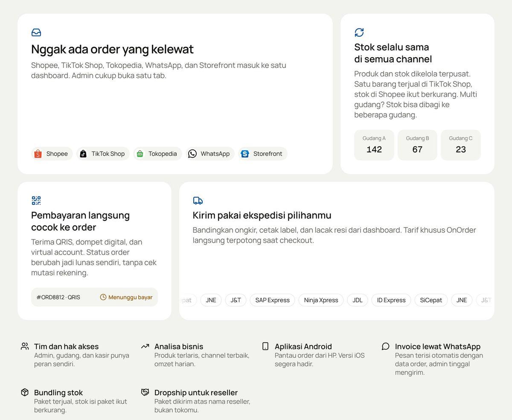
Task: Click the sync arrows icon above 'Stok selalu sama'
Action: click(359, 32)
